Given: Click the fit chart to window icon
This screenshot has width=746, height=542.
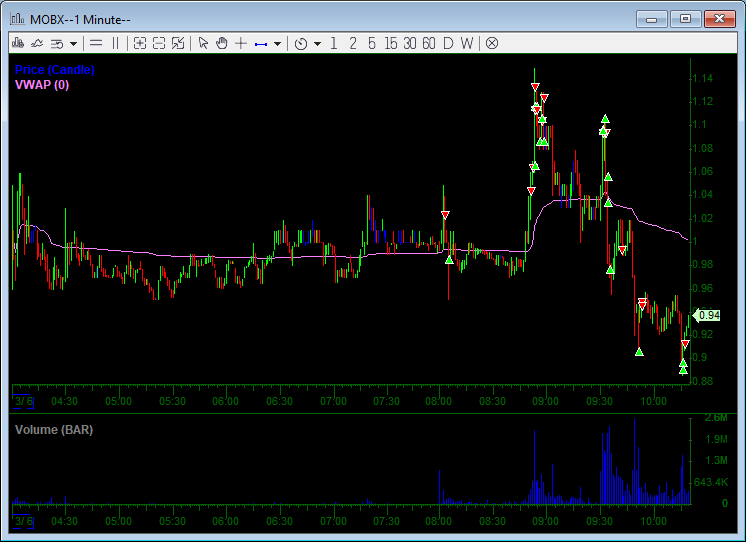Looking at the screenshot, I should [x=178, y=43].
